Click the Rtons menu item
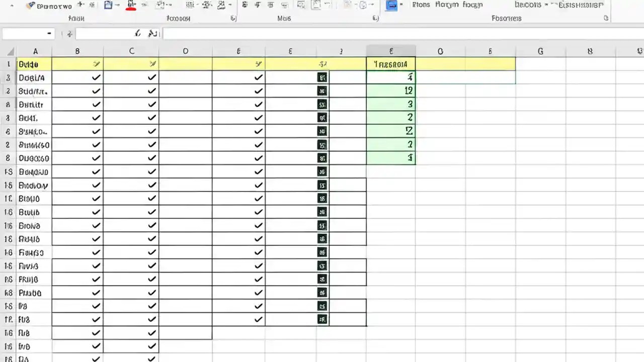The width and height of the screenshot is (644, 362). [421, 5]
